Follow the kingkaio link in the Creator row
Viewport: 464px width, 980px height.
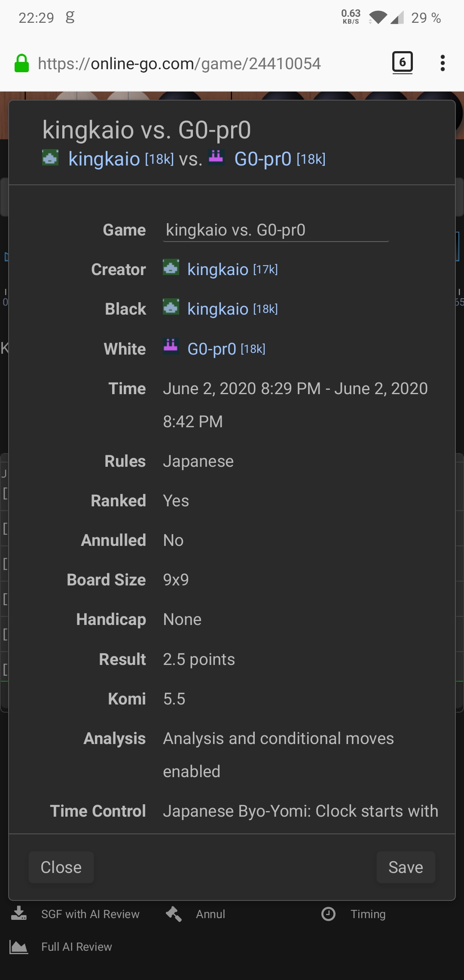pyautogui.click(x=218, y=269)
